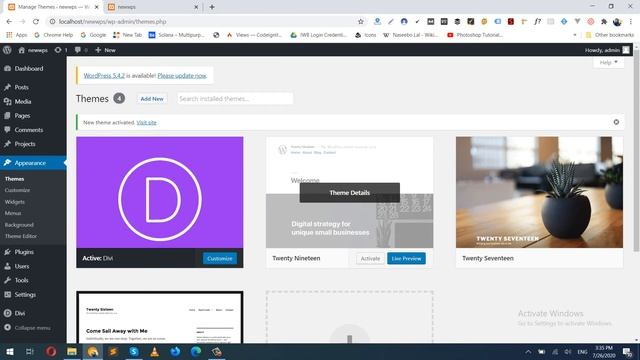Focus the Search installed themes field
640x360 pixels.
235,99
